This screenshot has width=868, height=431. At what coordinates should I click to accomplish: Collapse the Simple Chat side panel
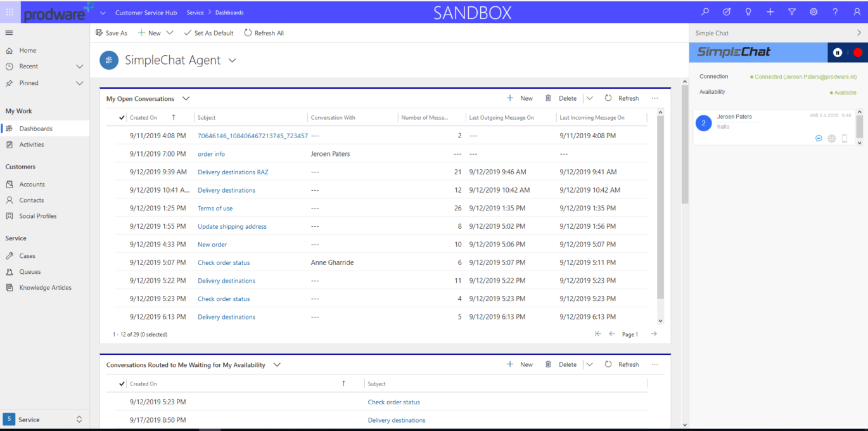click(x=858, y=33)
